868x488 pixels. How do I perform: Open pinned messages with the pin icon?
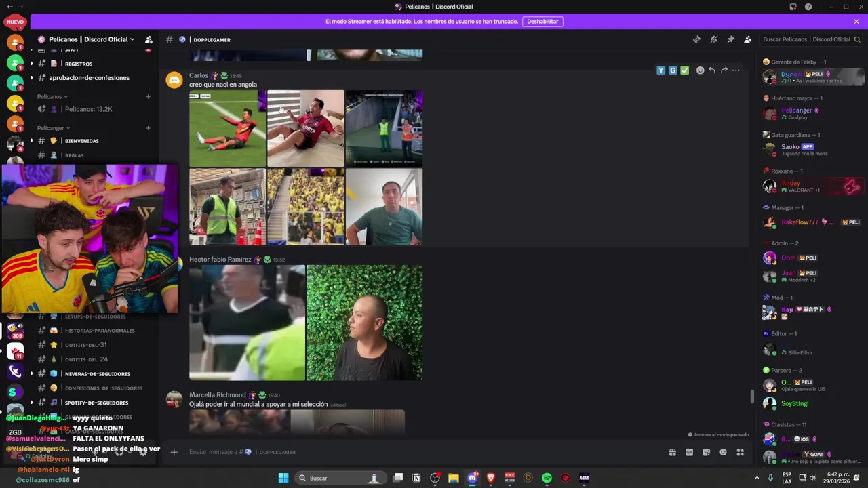pos(730,39)
